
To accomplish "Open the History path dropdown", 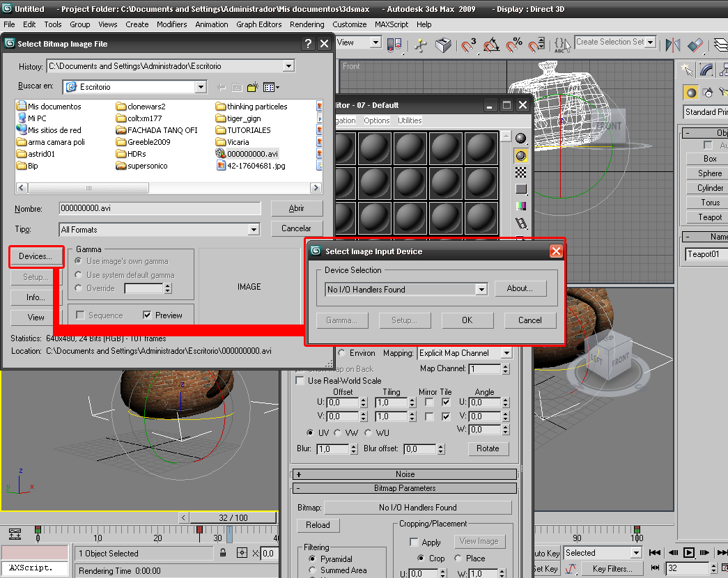I will [289, 66].
